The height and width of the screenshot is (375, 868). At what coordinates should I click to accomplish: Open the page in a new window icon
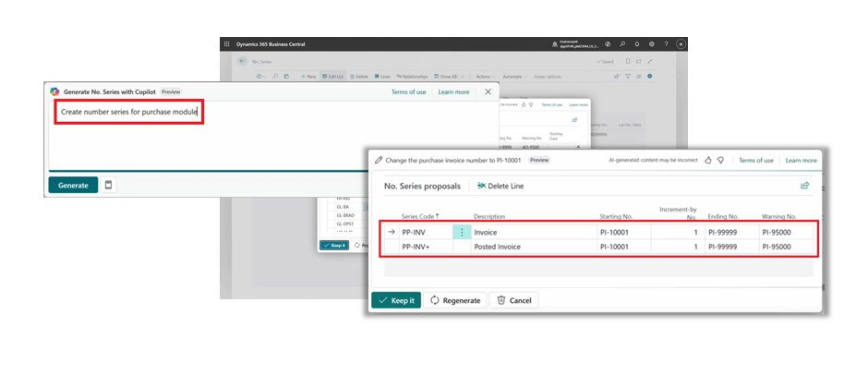(639, 62)
